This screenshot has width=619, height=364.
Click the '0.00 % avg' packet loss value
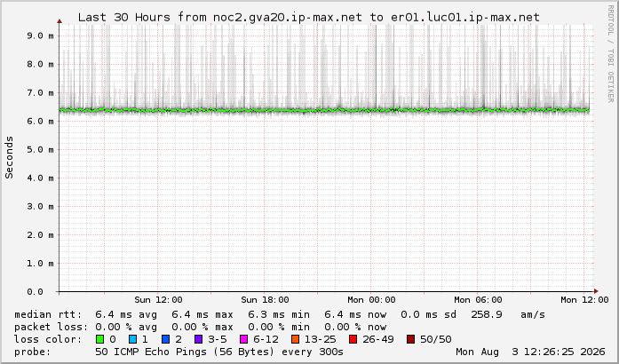[126, 327]
